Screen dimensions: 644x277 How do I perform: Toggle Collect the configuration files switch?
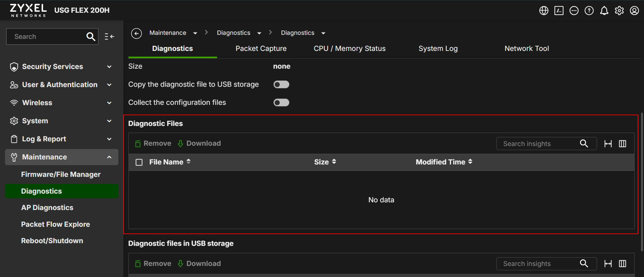[x=281, y=102]
